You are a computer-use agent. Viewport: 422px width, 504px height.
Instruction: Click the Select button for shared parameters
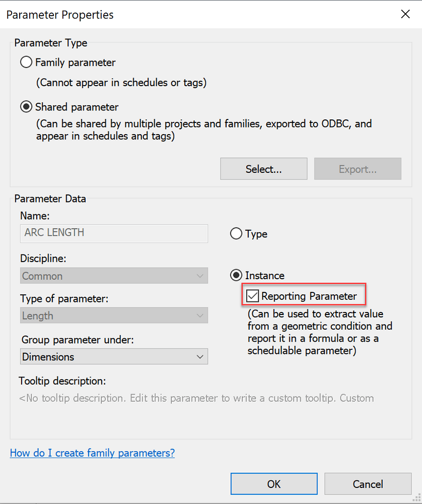263,168
